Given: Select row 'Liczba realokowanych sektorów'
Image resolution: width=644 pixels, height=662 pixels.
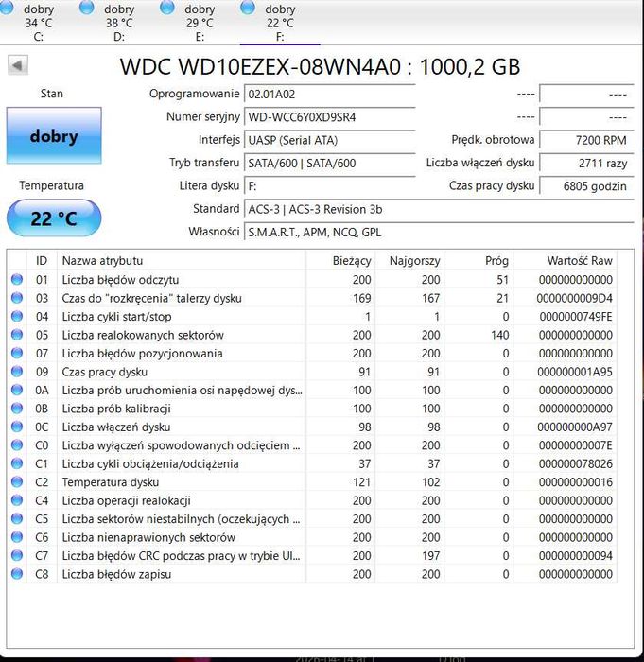Looking at the screenshot, I should (x=312, y=335).
